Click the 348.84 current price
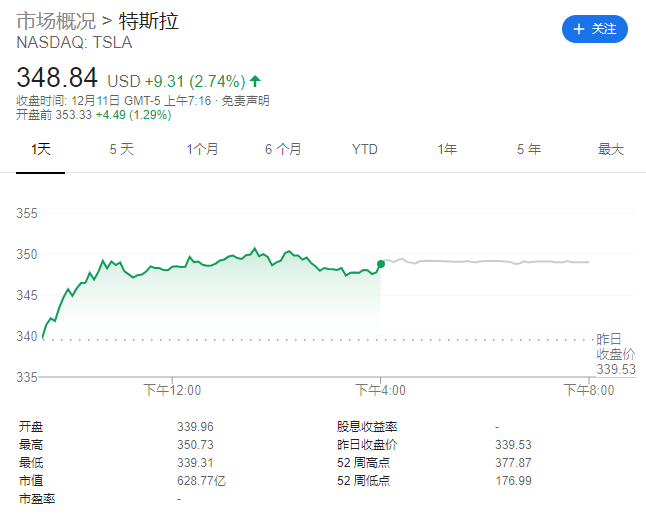Image resolution: width=646 pixels, height=525 pixels. pyautogui.click(x=57, y=77)
